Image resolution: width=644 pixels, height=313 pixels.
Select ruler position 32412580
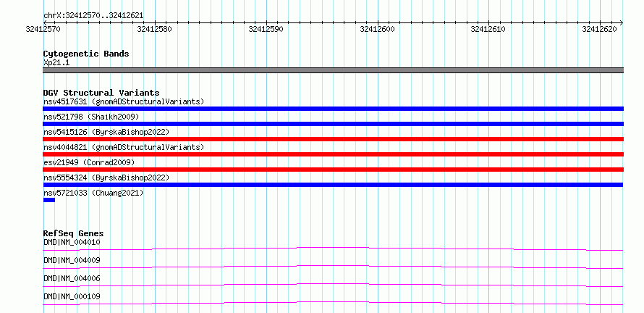point(155,29)
